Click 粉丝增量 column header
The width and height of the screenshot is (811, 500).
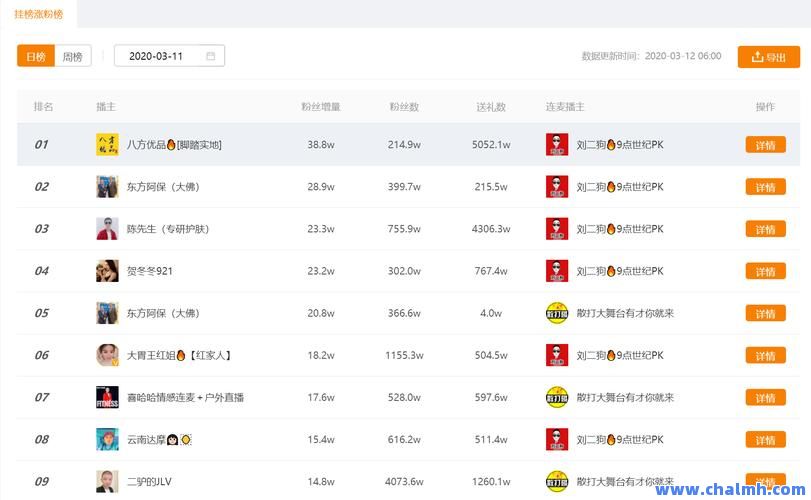point(321,107)
